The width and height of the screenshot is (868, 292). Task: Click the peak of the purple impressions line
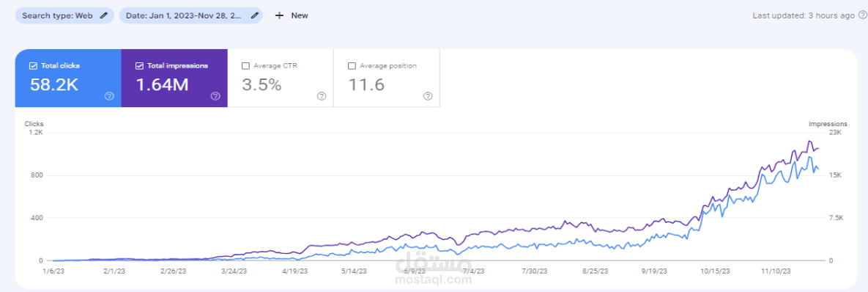pos(809,142)
